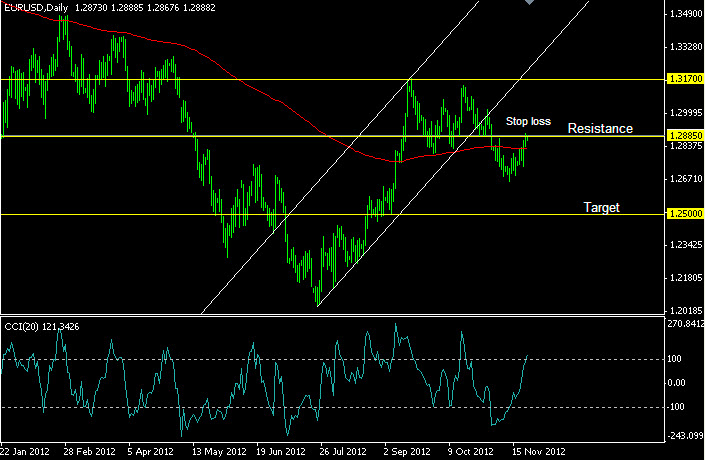Click the CCI 270.8412 scale maximum
This screenshot has width=706, height=460.
[686, 324]
